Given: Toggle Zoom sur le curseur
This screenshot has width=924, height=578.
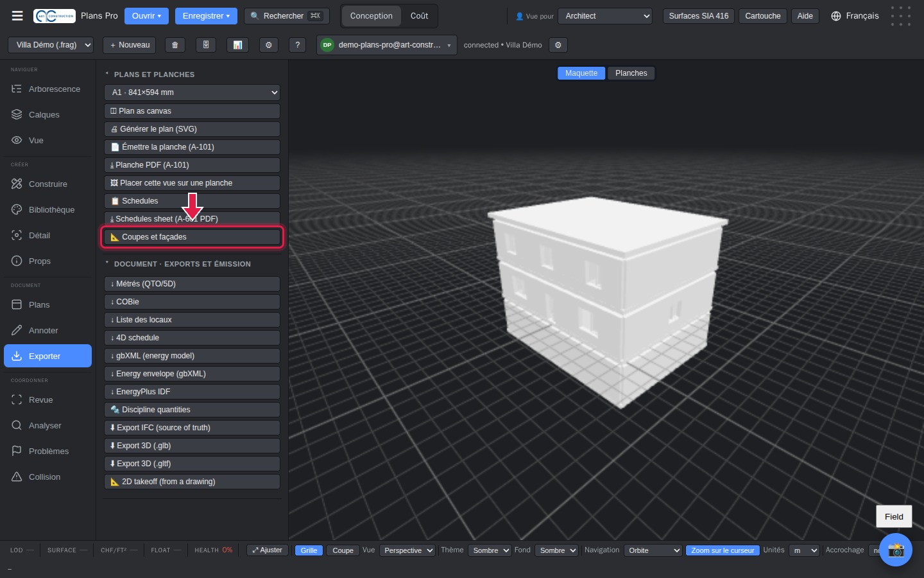Looking at the screenshot, I should [x=723, y=550].
